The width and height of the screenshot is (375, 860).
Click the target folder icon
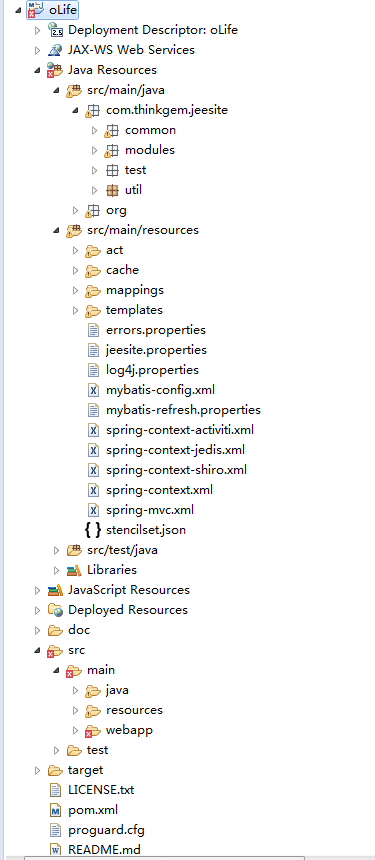coord(55,771)
